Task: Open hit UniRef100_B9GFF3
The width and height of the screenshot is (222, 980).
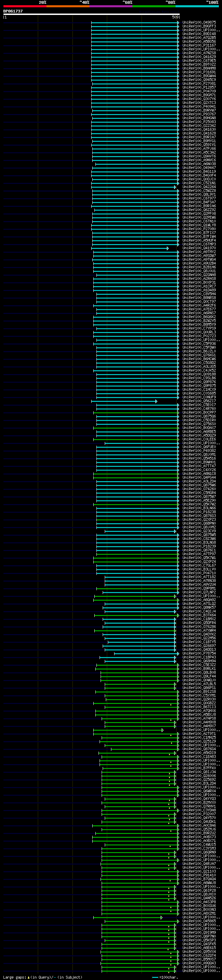Action: click(x=199, y=26)
